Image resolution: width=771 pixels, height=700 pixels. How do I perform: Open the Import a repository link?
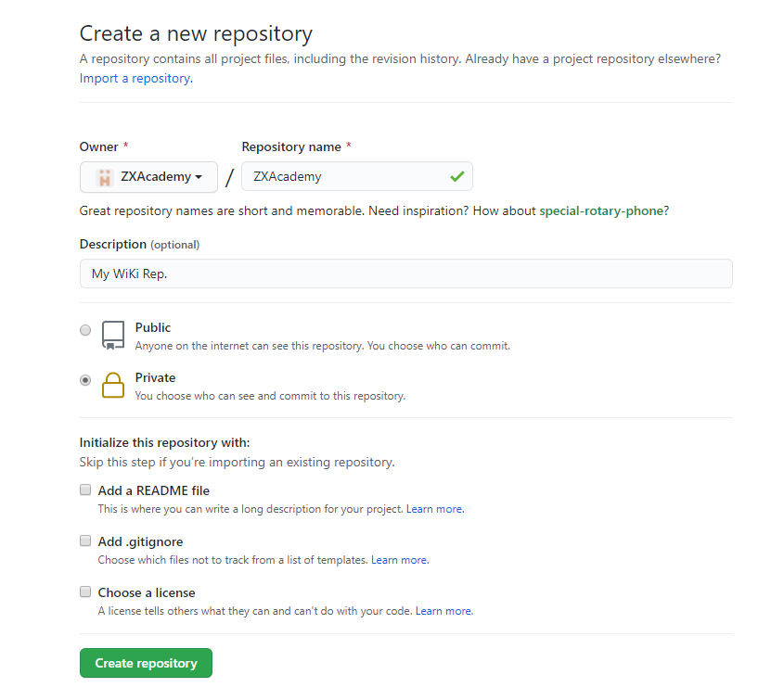click(x=134, y=78)
